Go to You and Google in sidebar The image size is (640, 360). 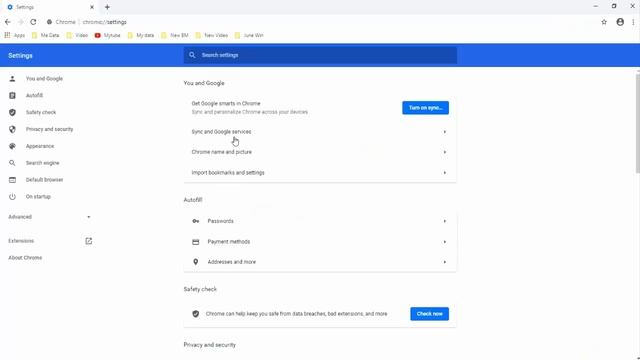click(44, 79)
